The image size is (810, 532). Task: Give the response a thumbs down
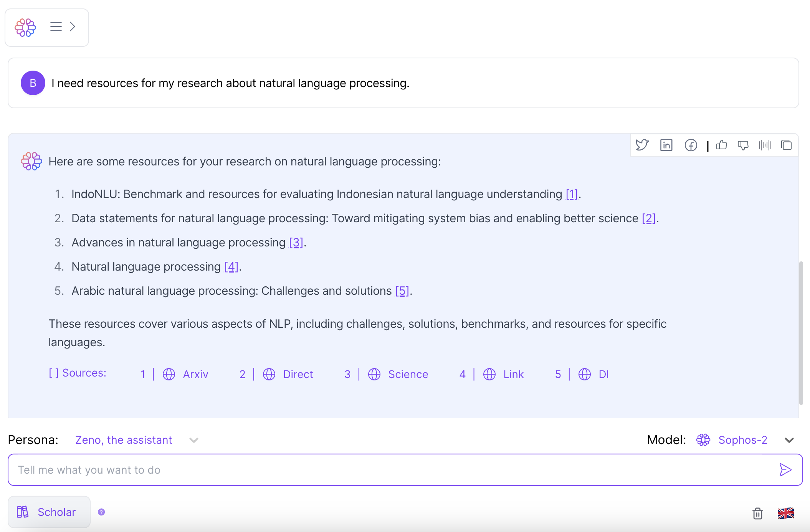pyautogui.click(x=743, y=145)
